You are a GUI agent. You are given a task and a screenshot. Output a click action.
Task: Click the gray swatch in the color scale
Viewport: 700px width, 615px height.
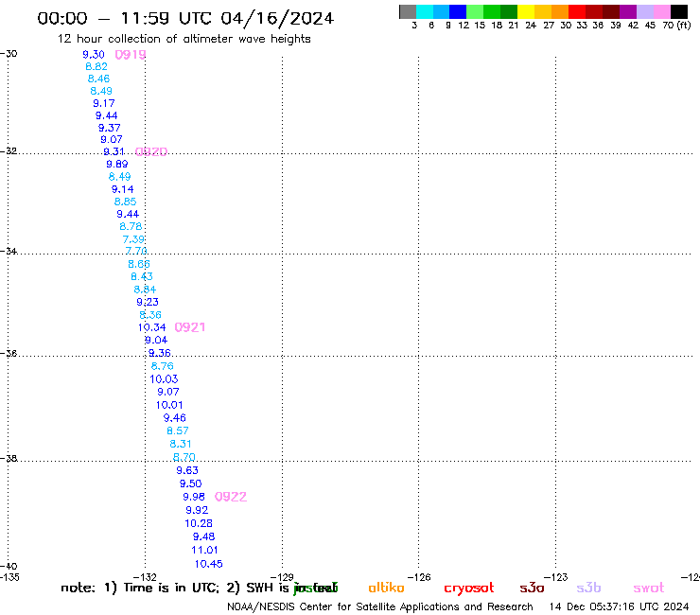408,11
